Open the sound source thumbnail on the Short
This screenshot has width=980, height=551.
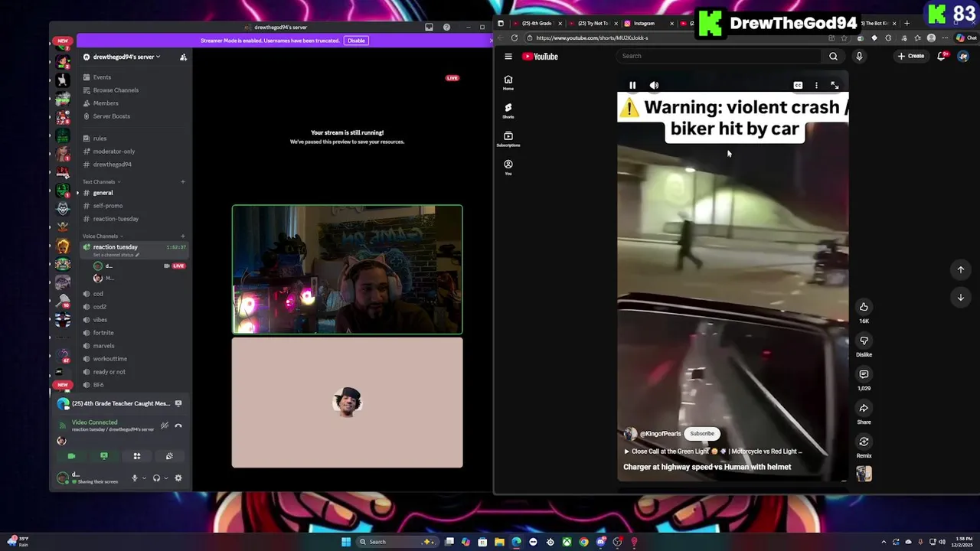coord(864,474)
